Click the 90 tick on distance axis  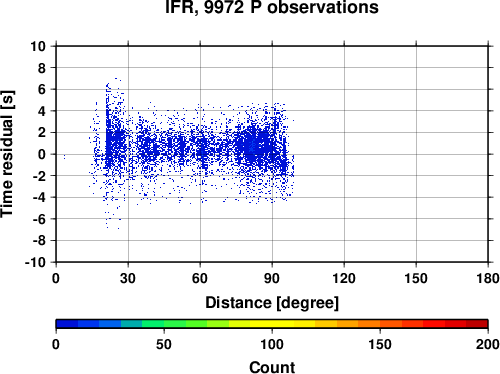[x=272, y=278]
